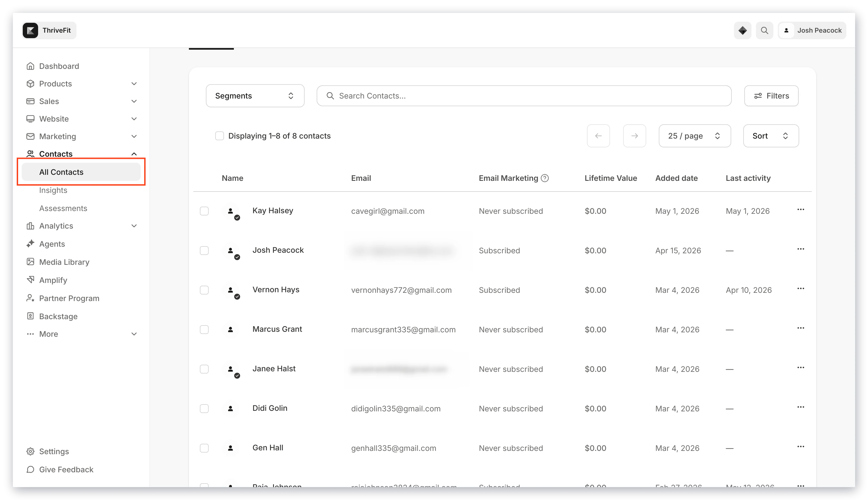The height and width of the screenshot is (500, 868).
Task: Select the Kay Halsey row checkbox
Action: pos(204,211)
